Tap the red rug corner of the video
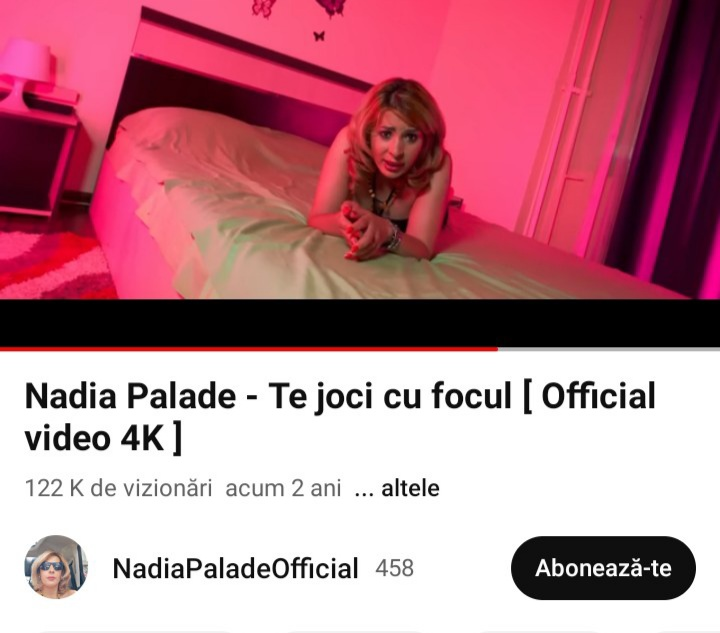The image size is (720, 633). click(51, 265)
